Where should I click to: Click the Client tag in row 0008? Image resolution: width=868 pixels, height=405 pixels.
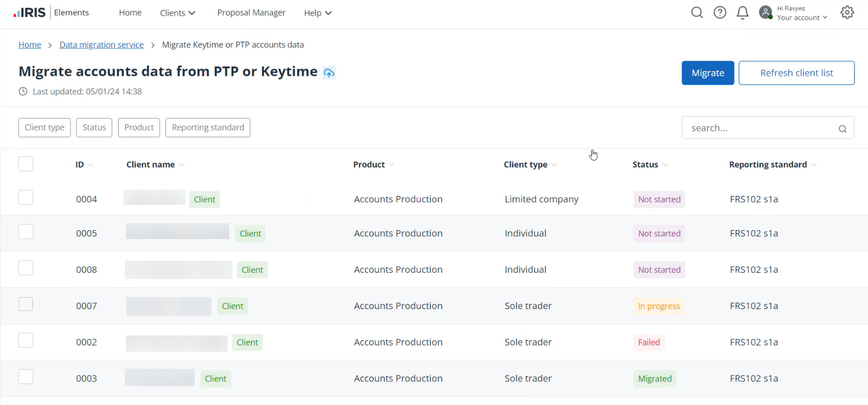252,270
